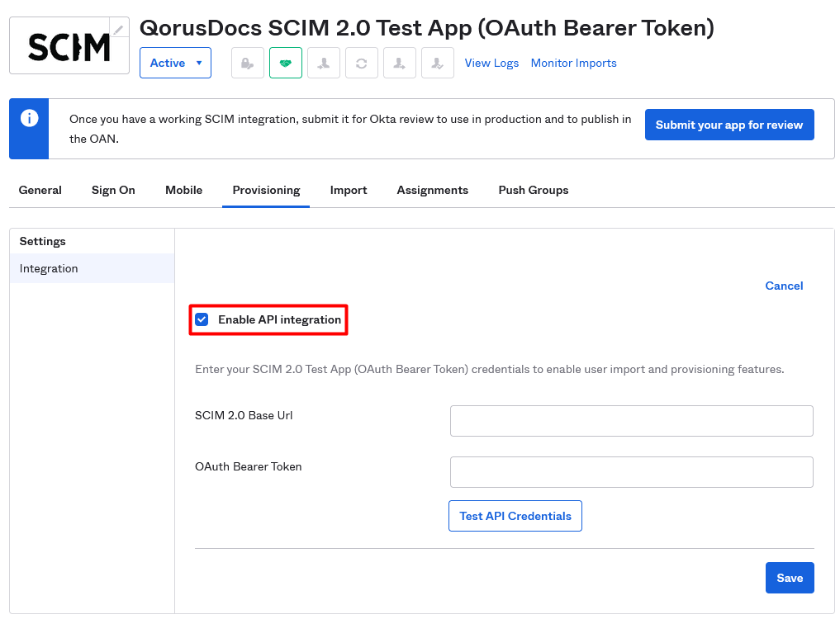Click the import users icon with incoming arrow
This screenshot has height=624, width=840.
pyautogui.click(x=324, y=64)
